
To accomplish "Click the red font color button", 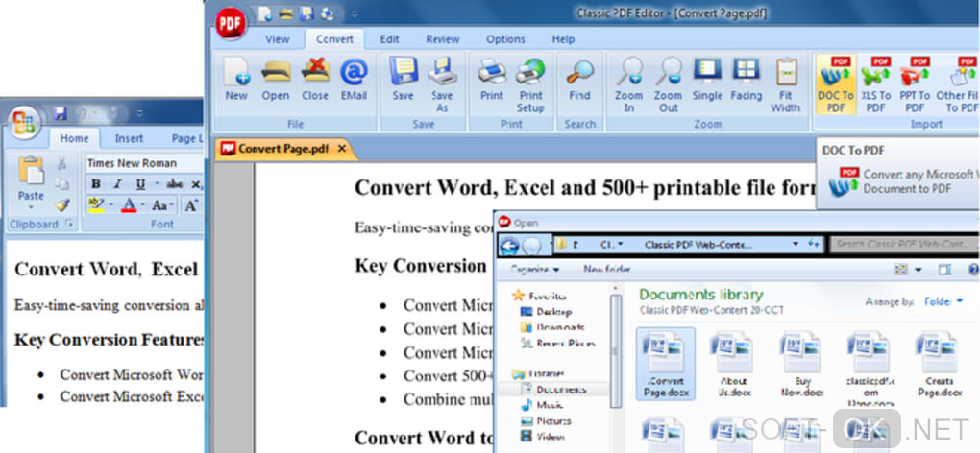I will [129, 204].
